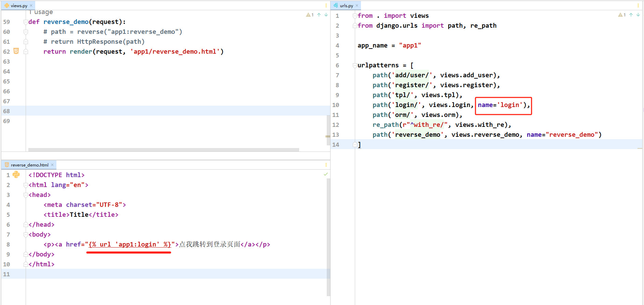Click the Title text inside title tag
Screen dimensions: 644x305
pos(79,215)
